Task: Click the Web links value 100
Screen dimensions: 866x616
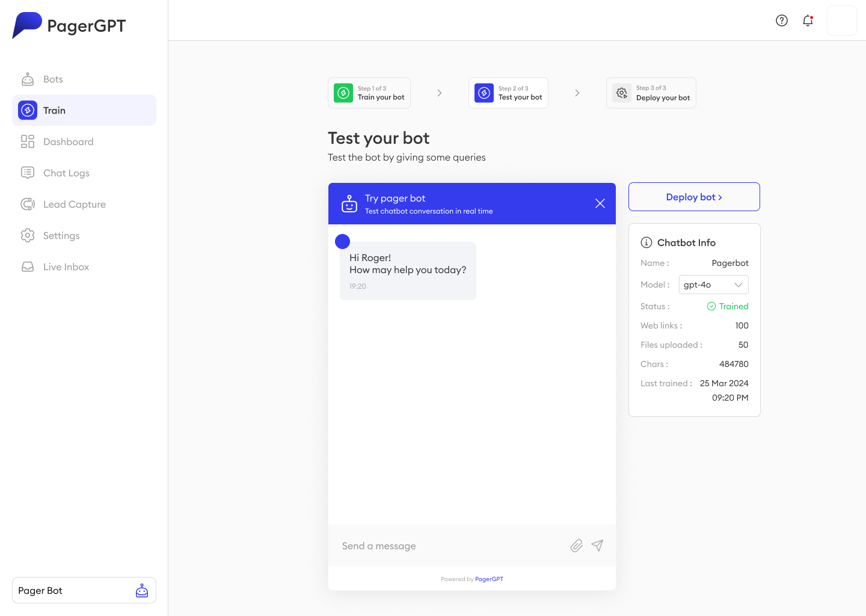Action: point(742,325)
